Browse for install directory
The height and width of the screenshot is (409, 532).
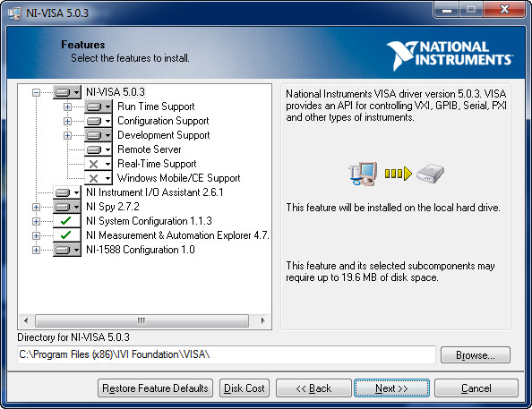click(x=476, y=355)
